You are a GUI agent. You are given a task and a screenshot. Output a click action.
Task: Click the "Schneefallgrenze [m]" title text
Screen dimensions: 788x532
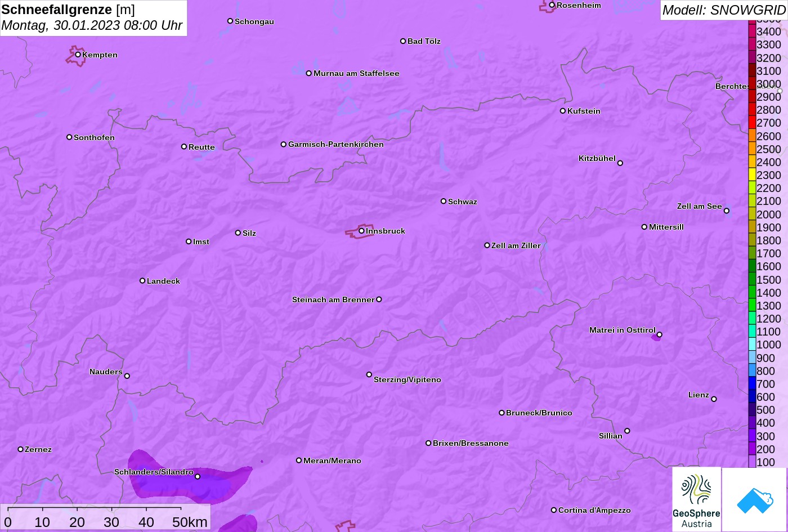point(68,10)
